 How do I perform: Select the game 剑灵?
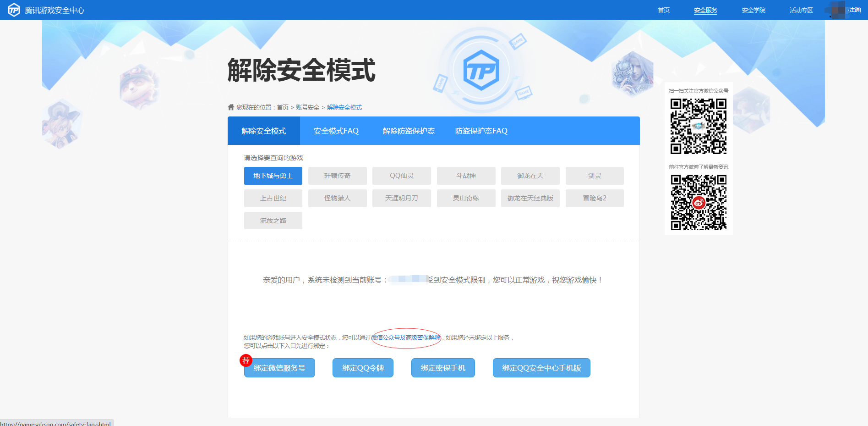[595, 176]
